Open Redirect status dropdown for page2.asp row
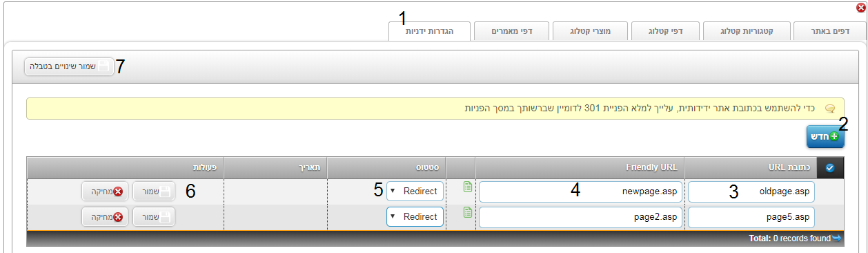868x253 pixels. coord(415,217)
